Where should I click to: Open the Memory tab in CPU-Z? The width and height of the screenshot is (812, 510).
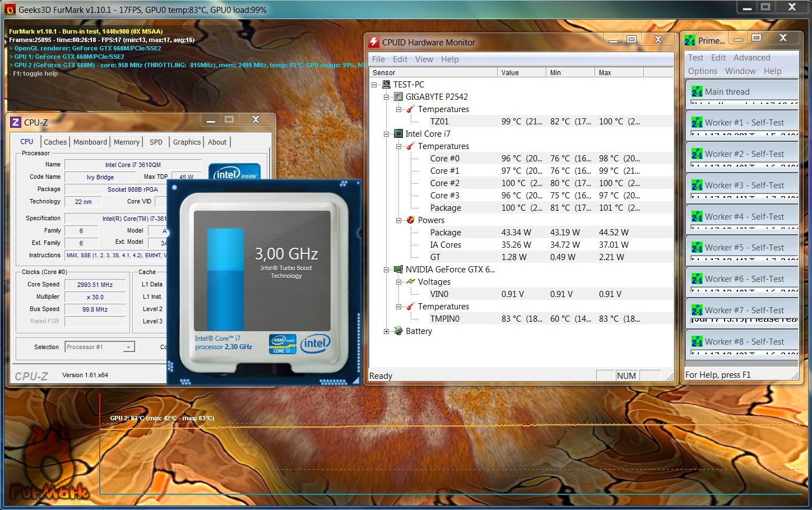click(127, 142)
